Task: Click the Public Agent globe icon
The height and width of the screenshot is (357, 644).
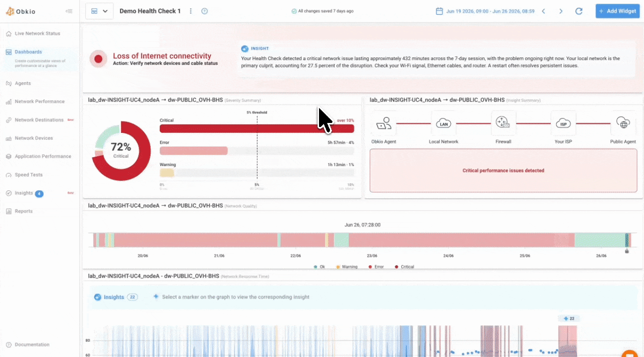Action: (623, 123)
